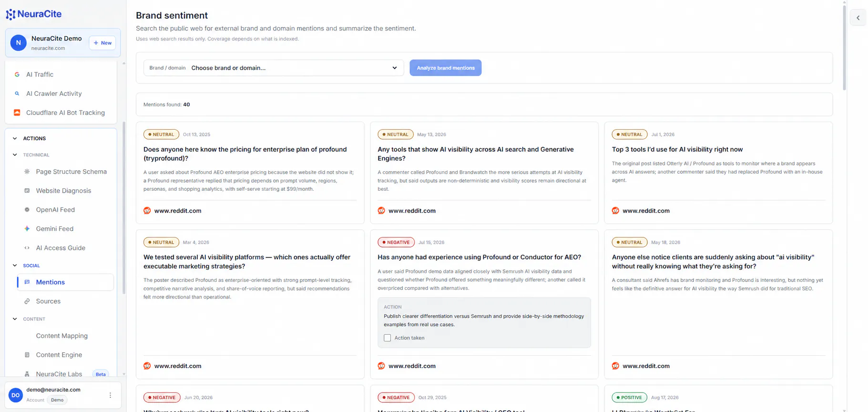Click the Beta badge next to NeuraCite Labs

click(101, 374)
